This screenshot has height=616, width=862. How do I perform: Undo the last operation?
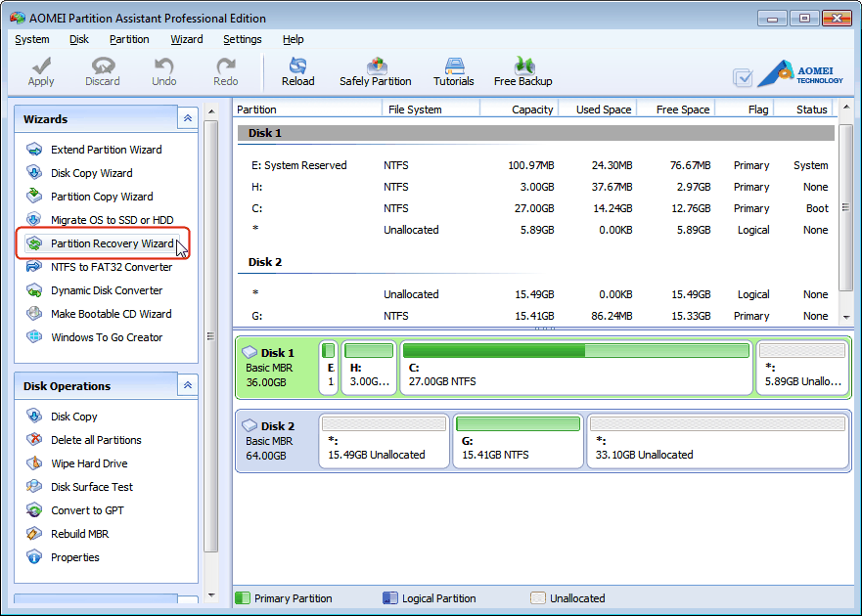point(163,70)
